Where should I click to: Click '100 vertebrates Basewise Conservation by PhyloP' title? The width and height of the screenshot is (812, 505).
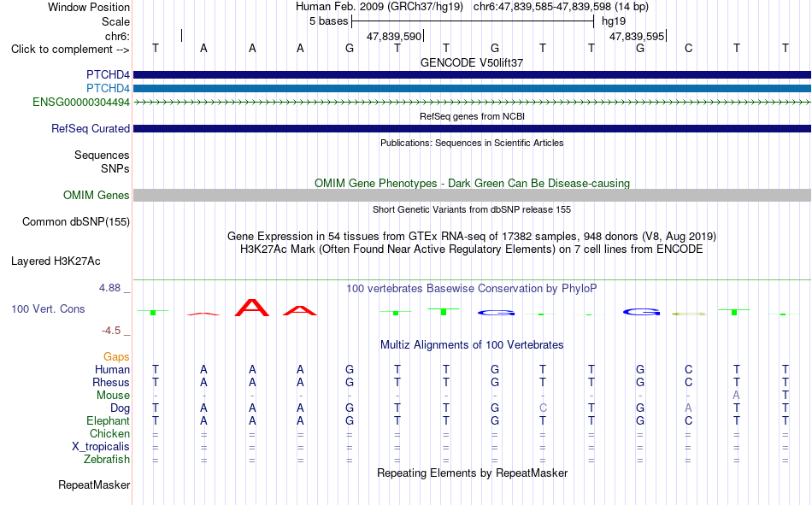click(472, 289)
